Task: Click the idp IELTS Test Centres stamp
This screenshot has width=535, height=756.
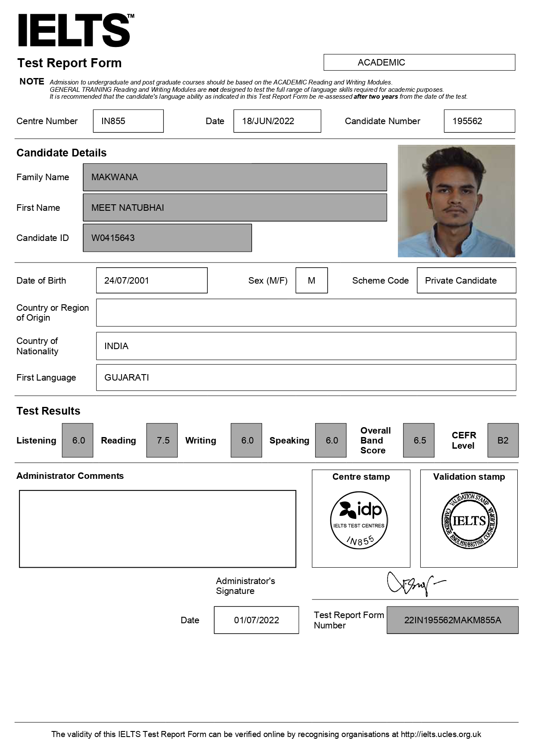Action: (x=359, y=520)
